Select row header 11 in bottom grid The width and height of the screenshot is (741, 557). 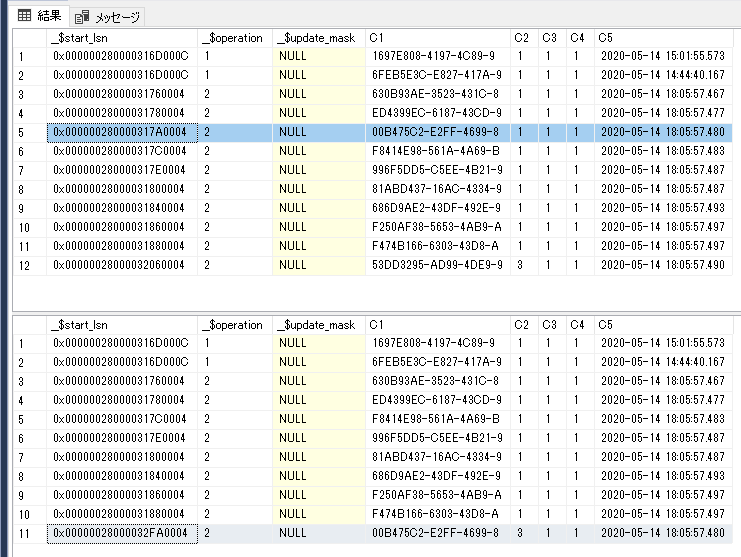29,533
